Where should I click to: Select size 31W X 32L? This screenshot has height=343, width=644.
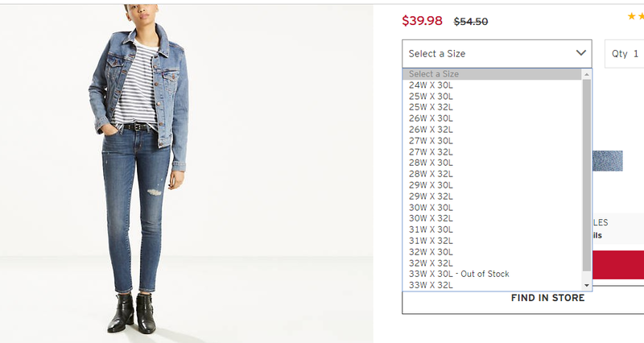[431, 240]
